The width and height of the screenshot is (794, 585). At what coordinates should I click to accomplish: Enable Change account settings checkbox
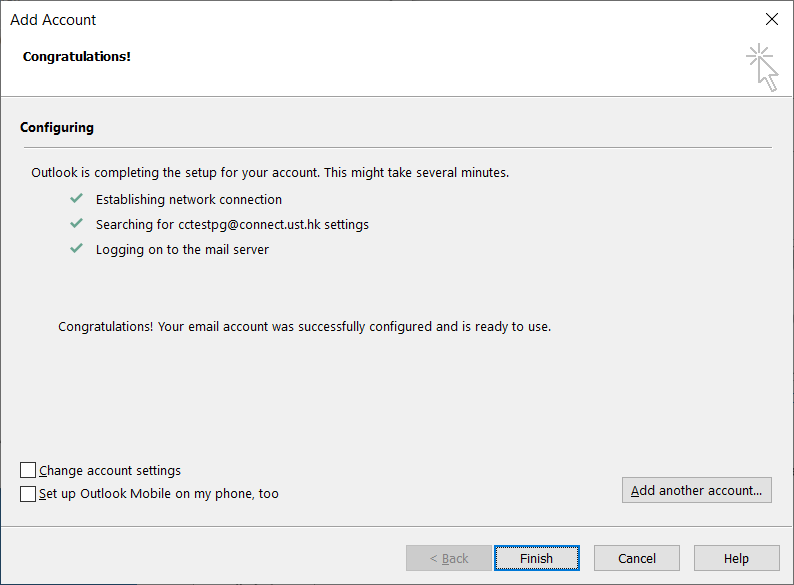click(28, 470)
